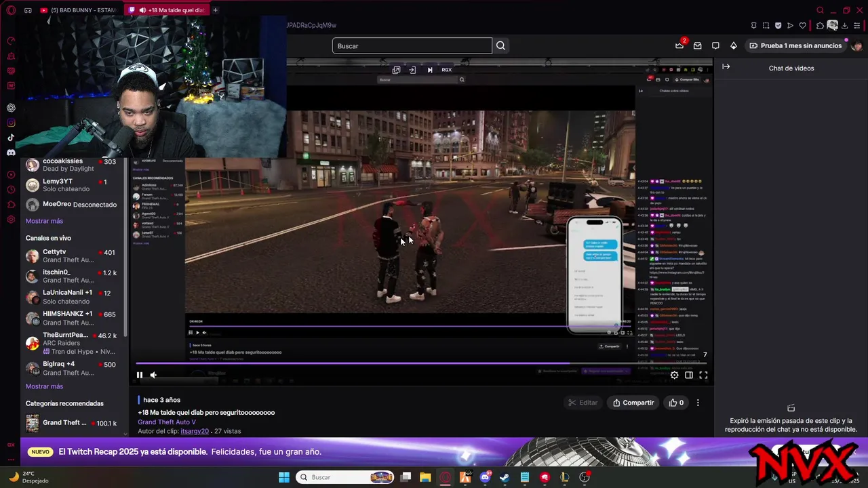Open TikTok in the Opera sidebar

pos(11,138)
